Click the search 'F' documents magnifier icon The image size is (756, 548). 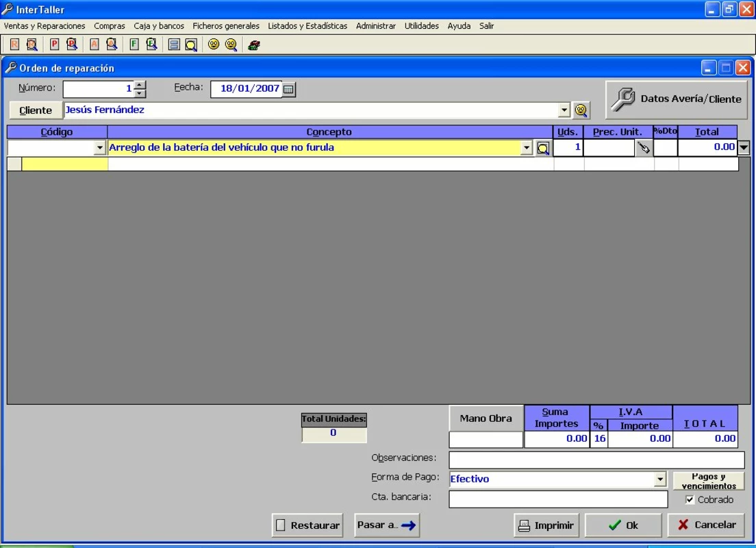(x=152, y=45)
